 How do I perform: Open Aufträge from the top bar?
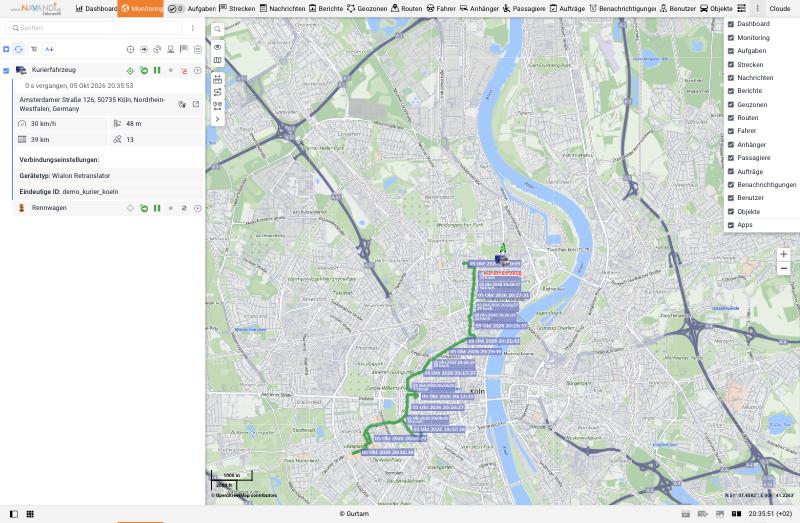pyautogui.click(x=567, y=9)
